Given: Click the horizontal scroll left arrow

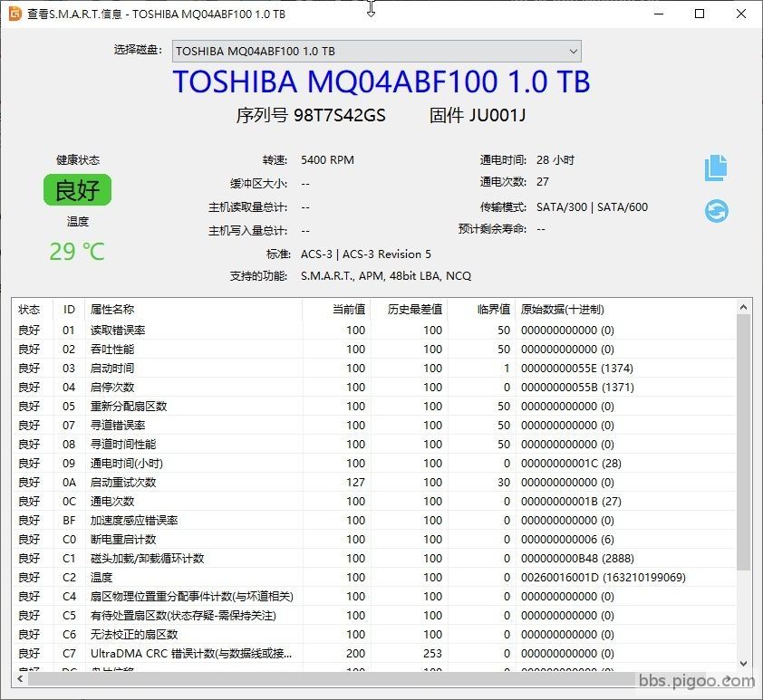Looking at the screenshot, I should 20,678.
